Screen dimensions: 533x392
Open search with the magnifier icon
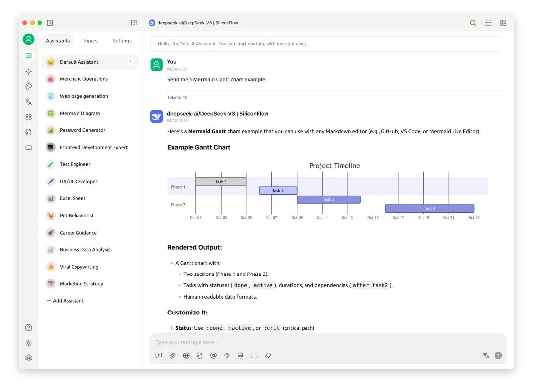coord(473,23)
